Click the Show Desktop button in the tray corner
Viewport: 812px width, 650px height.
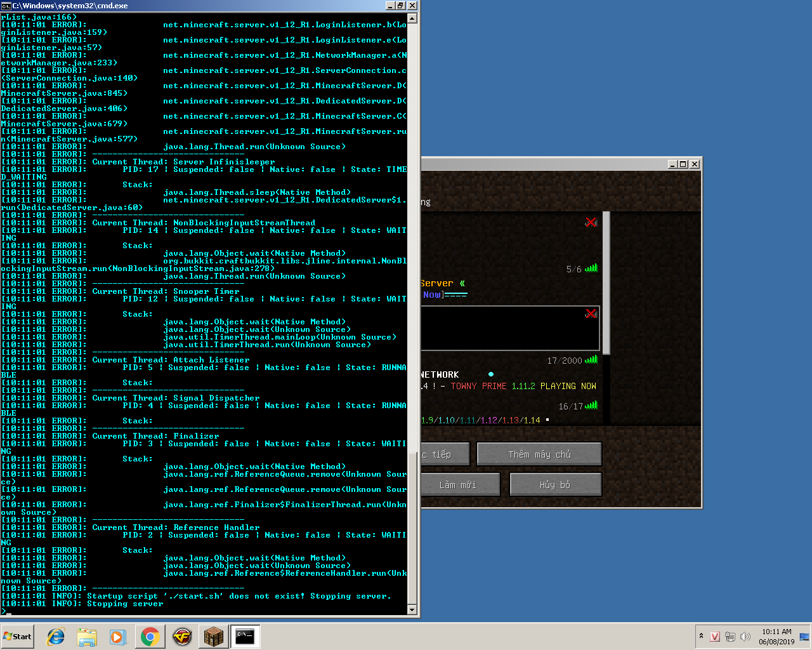tap(804, 637)
